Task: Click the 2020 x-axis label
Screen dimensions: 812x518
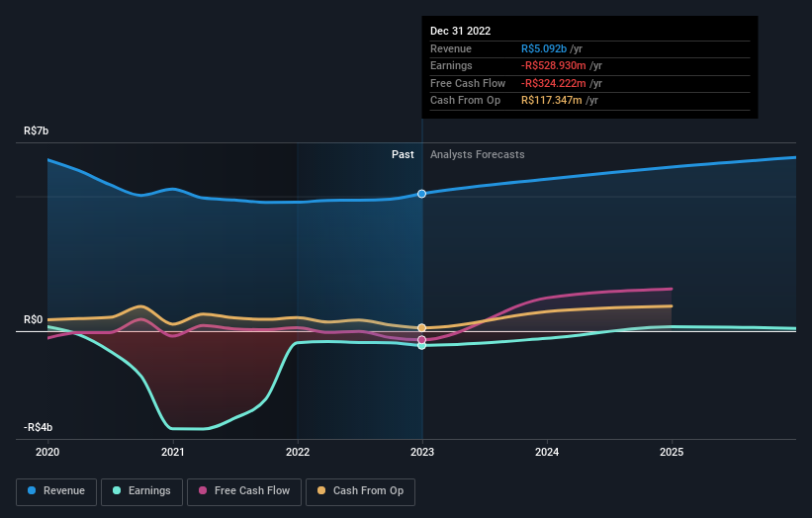Action: pyautogui.click(x=47, y=452)
